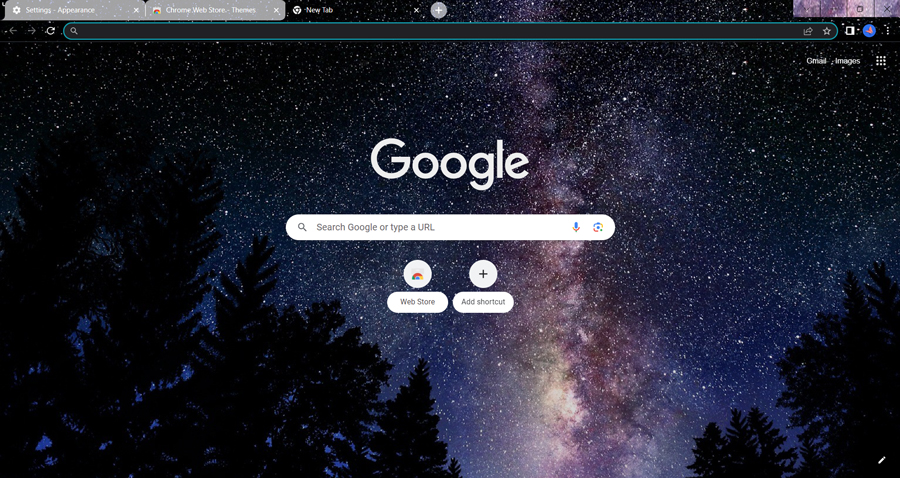Open a new tab with plus button
Viewport: 900px width, 478px height.
tap(439, 10)
